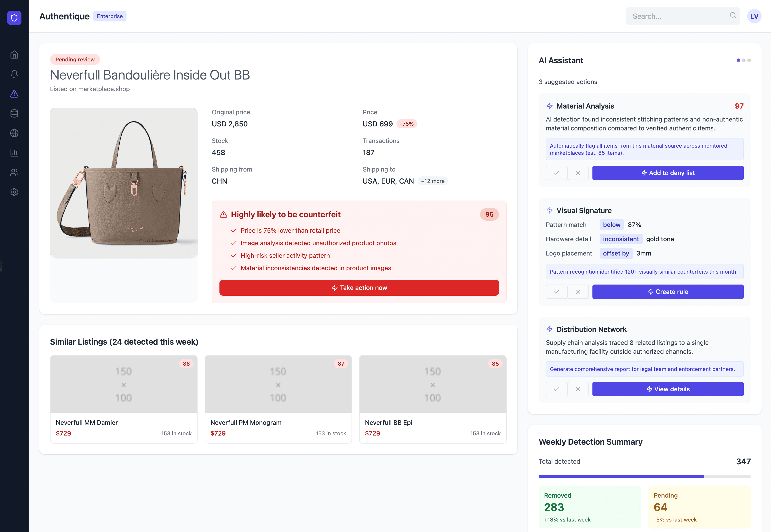Click the Material Analysis lightning icon
The width and height of the screenshot is (771, 532).
pos(550,106)
